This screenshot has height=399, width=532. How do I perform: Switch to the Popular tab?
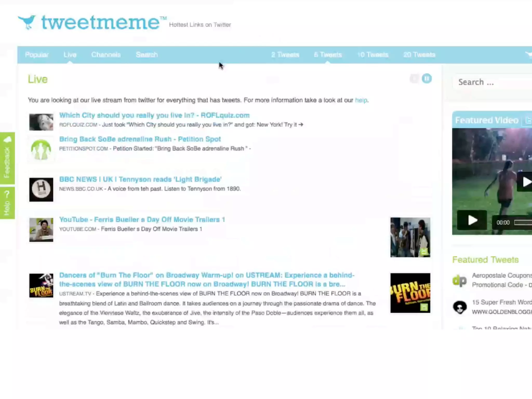(37, 55)
